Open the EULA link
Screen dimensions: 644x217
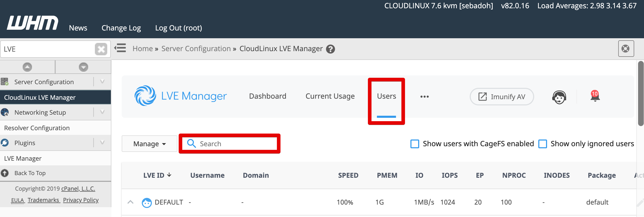[x=18, y=200]
